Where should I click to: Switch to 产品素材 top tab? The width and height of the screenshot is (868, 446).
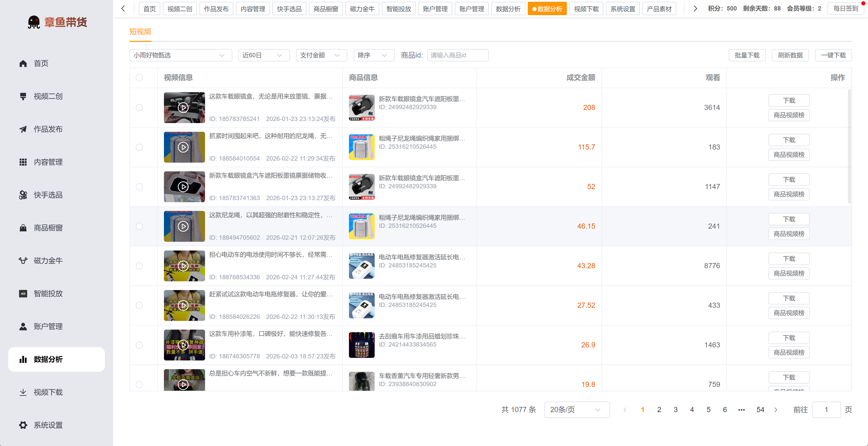pos(659,9)
